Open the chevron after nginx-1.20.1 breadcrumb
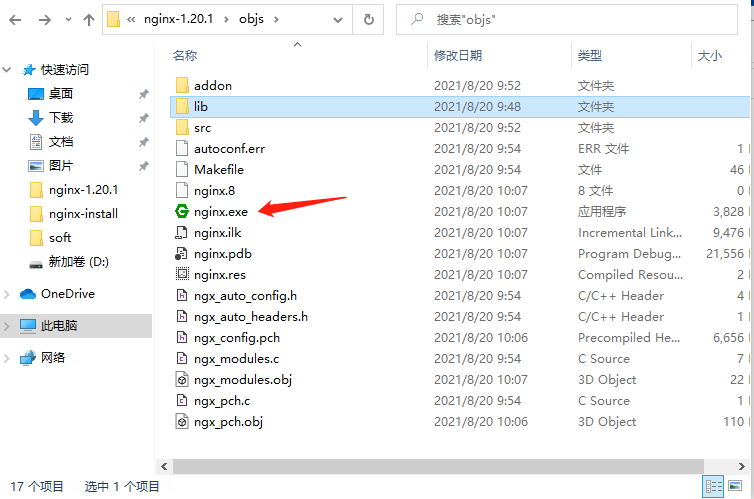 [226, 20]
